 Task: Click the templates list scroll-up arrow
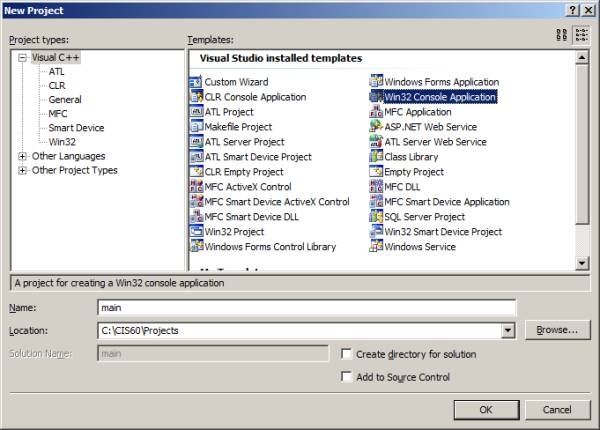pos(582,58)
